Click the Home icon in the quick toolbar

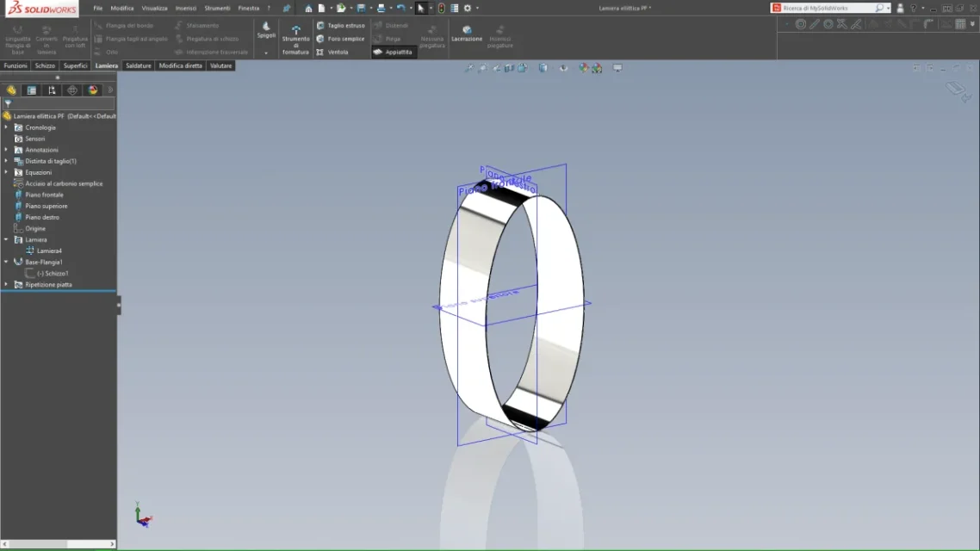pyautogui.click(x=308, y=8)
